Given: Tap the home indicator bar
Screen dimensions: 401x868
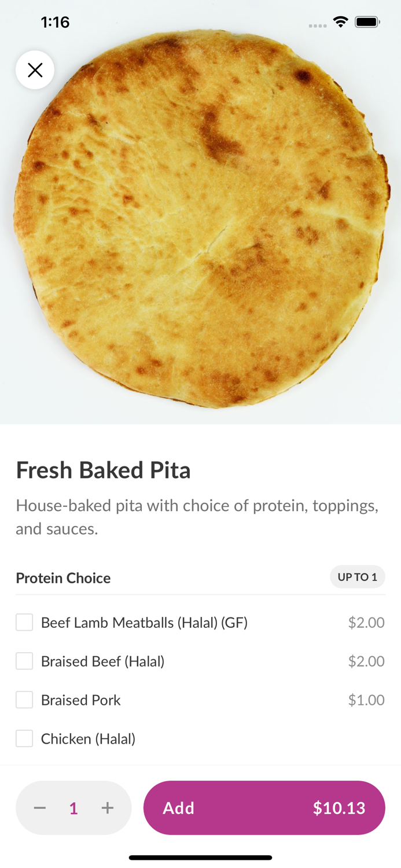Looking at the screenshot, I should [200, 858].
